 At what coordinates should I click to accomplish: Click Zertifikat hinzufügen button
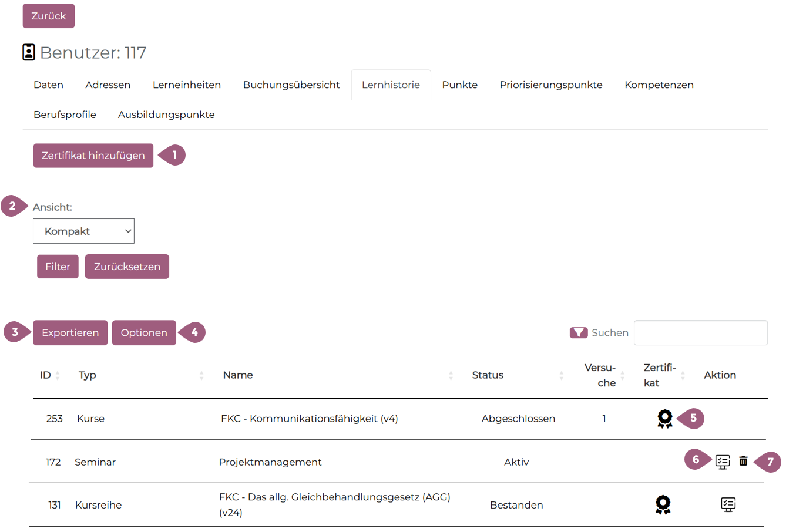[93, 156]
